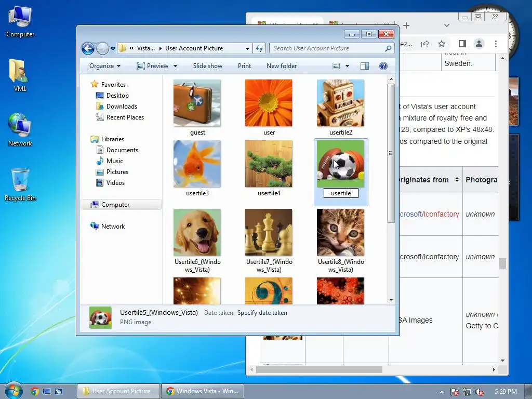532x399 pixels.
Task: Click Chrome share page icon
Action: tap(425, 44)
